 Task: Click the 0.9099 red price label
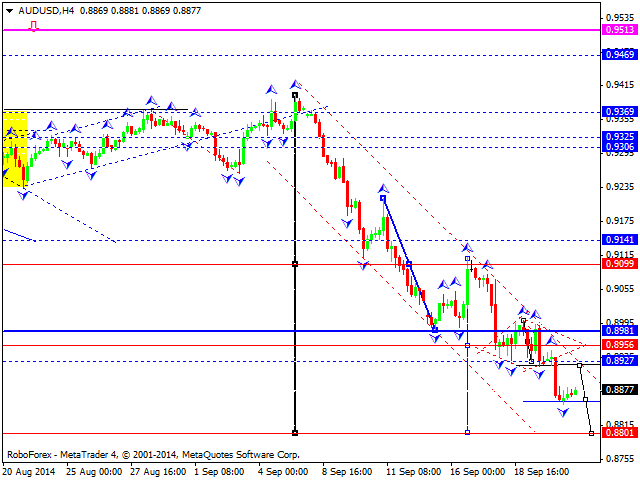620,264
